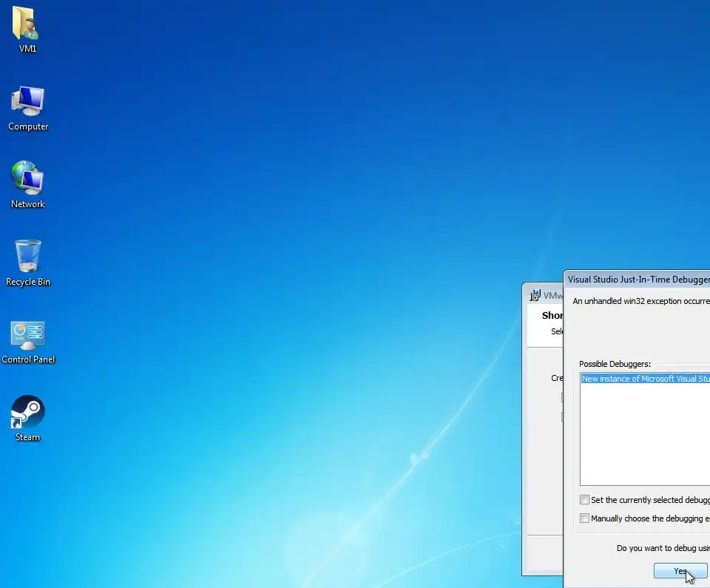Select the Recycle Bin icon
This screenshot has height=588, width=710.
pyautogui.click(x=27, y=255)
